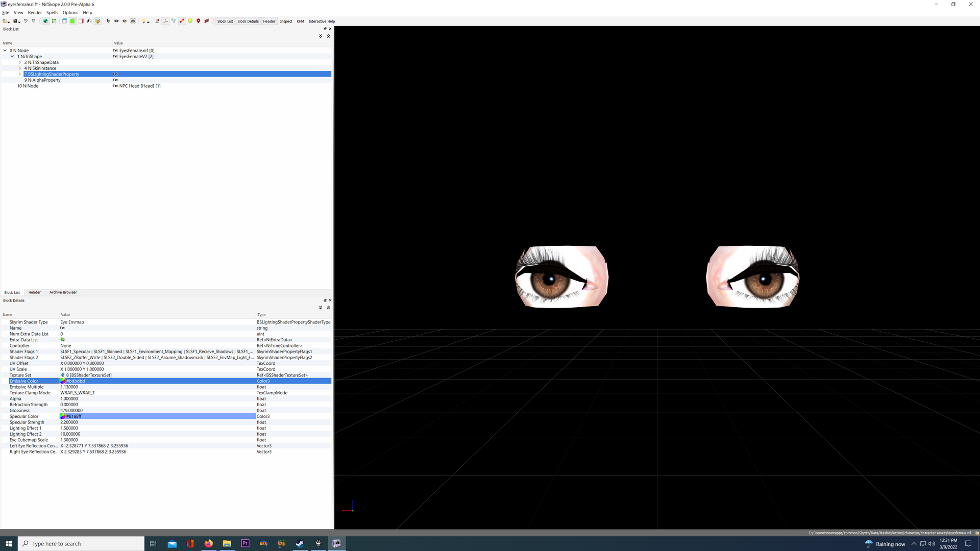Click the Specular Color swatch
The height and width of the screenshot is (551, 980).
pos(63,416)
